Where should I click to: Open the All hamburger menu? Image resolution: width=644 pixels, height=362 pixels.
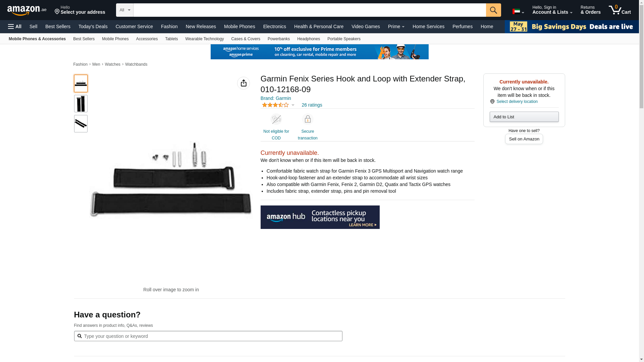pyautogui.click(x=15, y=26)
